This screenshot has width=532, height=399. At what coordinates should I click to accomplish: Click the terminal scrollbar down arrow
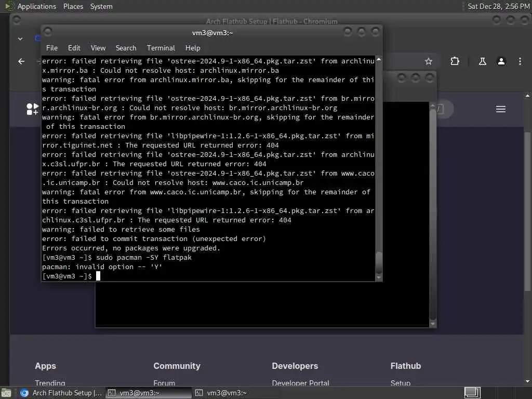click(x=379, y=277)
